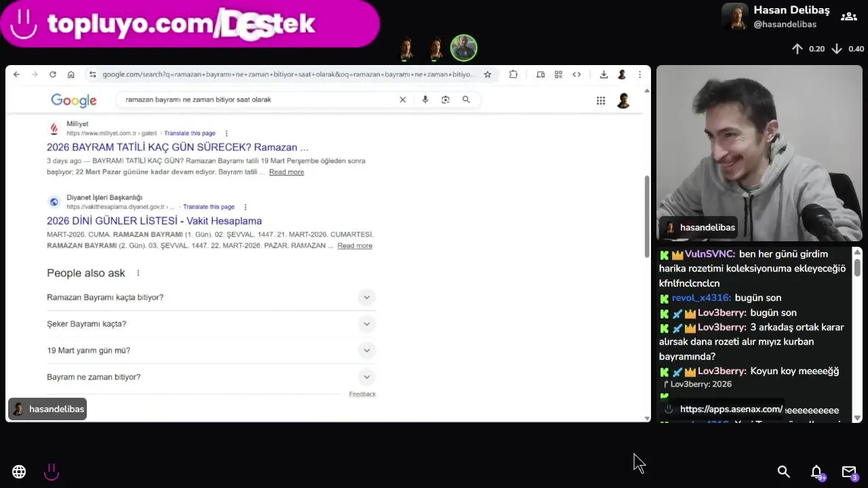Open the browser home page
868x488 pixels.
(x=71, y=75)
